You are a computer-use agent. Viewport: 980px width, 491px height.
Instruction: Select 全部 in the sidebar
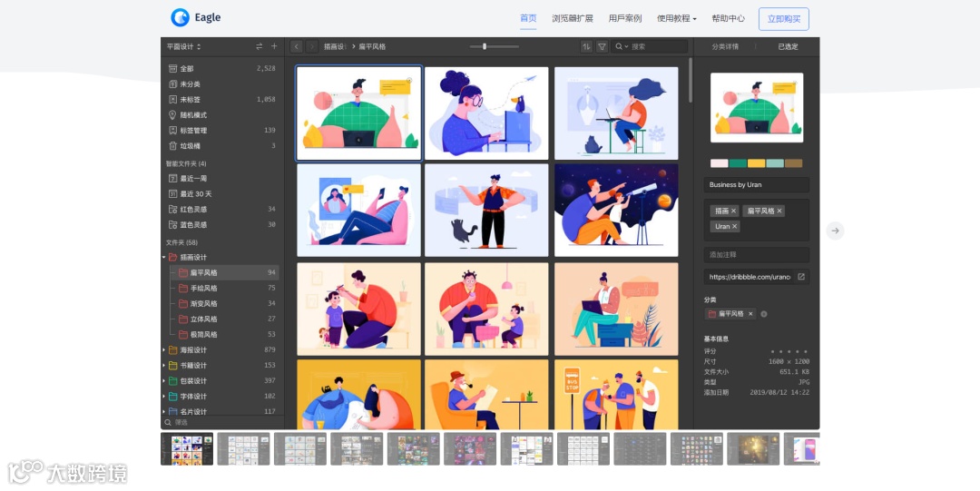click(x=222, y=68)
